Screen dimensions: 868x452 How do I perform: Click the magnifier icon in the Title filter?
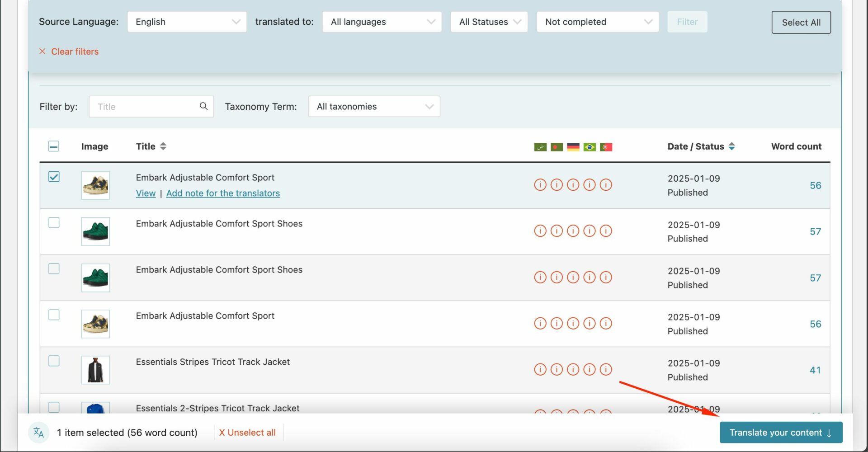pos(203,106)
